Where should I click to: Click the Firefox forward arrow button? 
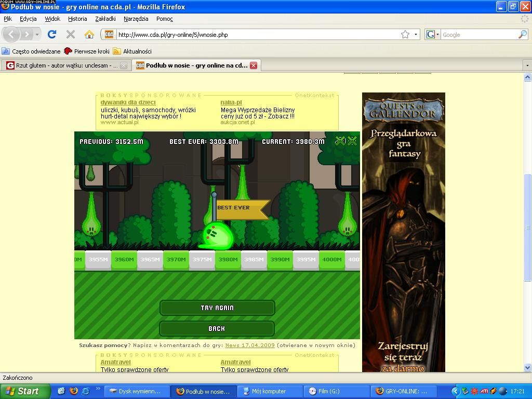click(26, 34)
